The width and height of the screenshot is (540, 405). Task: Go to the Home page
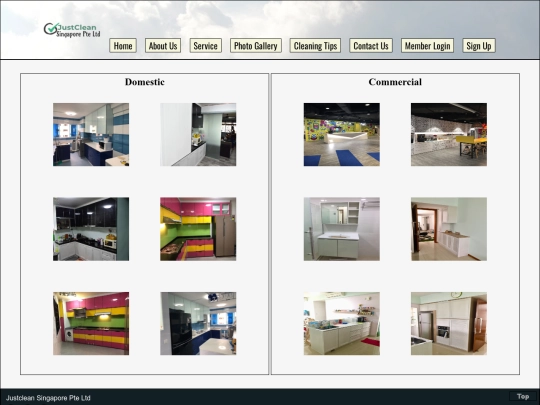point(123,45)
